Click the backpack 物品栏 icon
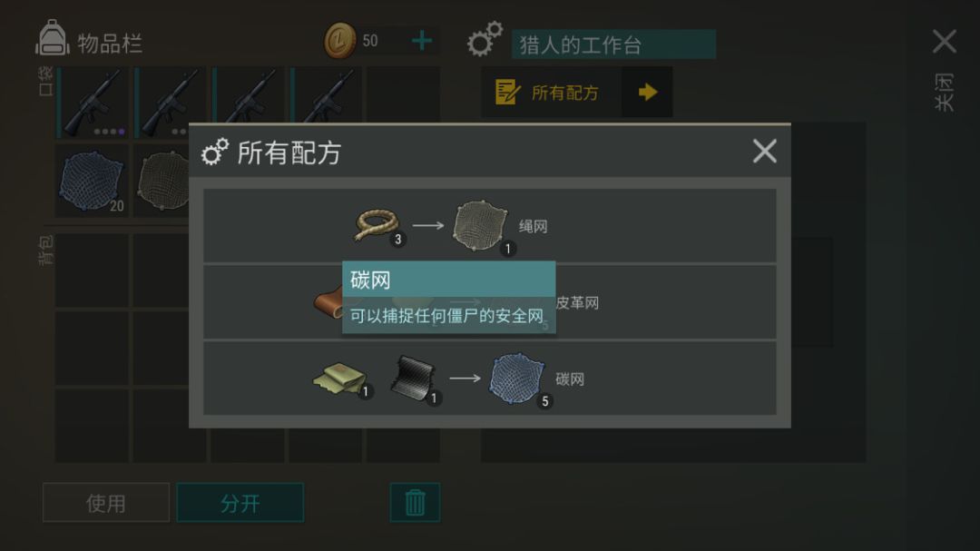This screenshot has width=980, height=551. 52,39
